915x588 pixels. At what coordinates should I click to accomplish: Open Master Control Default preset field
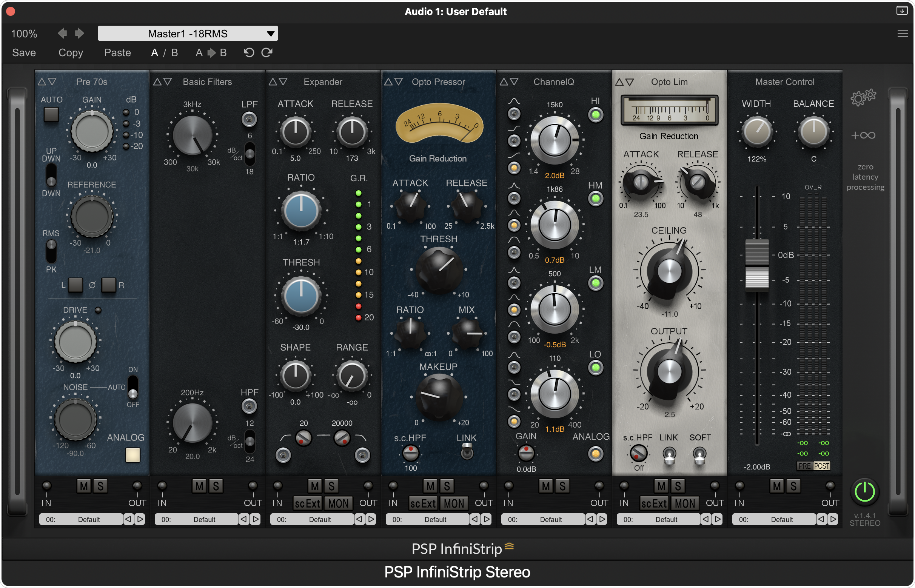(774, 519)
